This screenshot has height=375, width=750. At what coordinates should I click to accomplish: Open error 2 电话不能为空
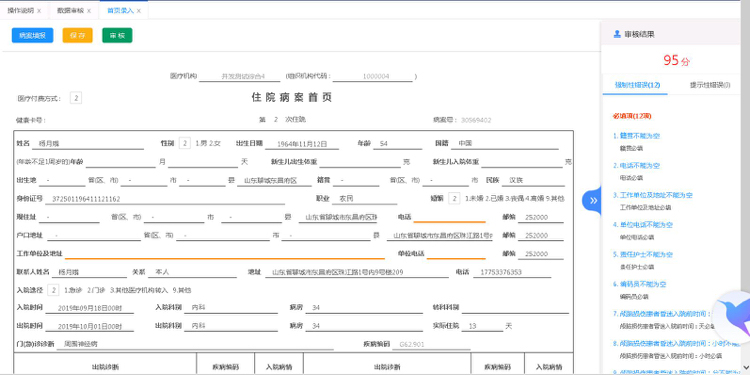pos(636,165)
